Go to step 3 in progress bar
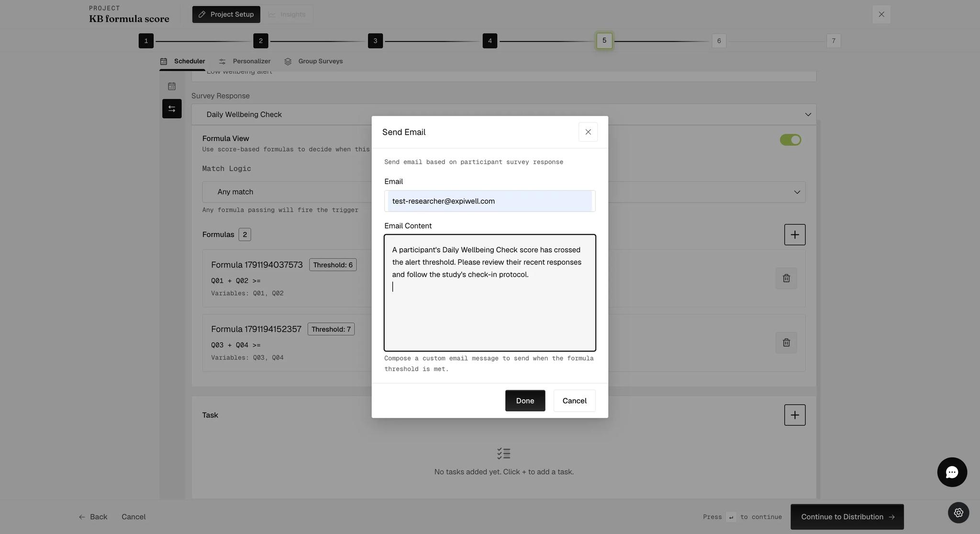Screen dimensions: 980x534 [x=375, y=41]
